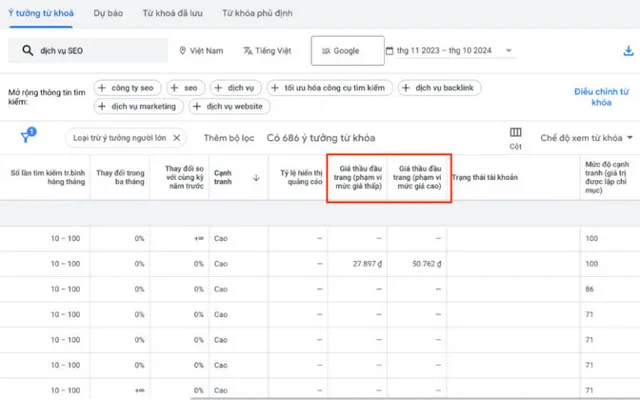Select the 50.762 đ bid value
The height and width of the screenshot is (400, 640).
427,264
